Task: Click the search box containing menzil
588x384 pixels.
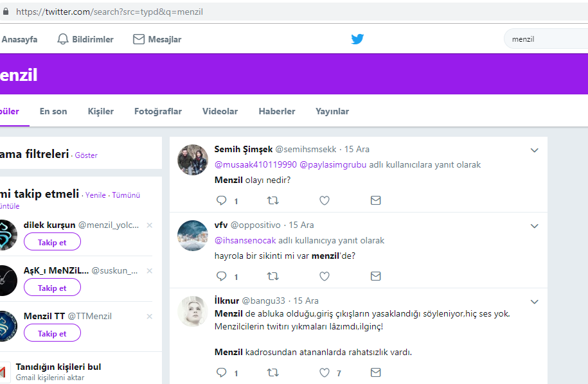Action: click(546, 39)
